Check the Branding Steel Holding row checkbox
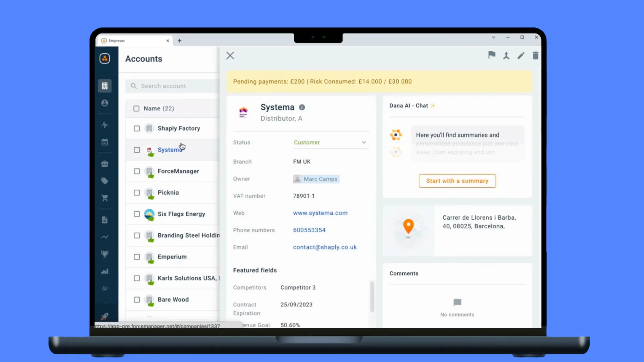Screen dimensions: 644x362 (x=137, y=236)
